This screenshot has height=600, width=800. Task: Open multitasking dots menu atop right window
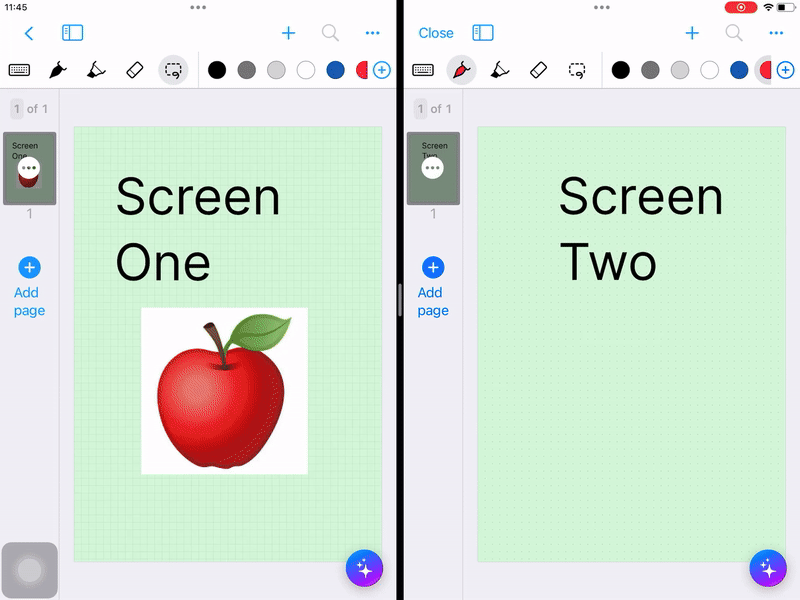(602, 7)
